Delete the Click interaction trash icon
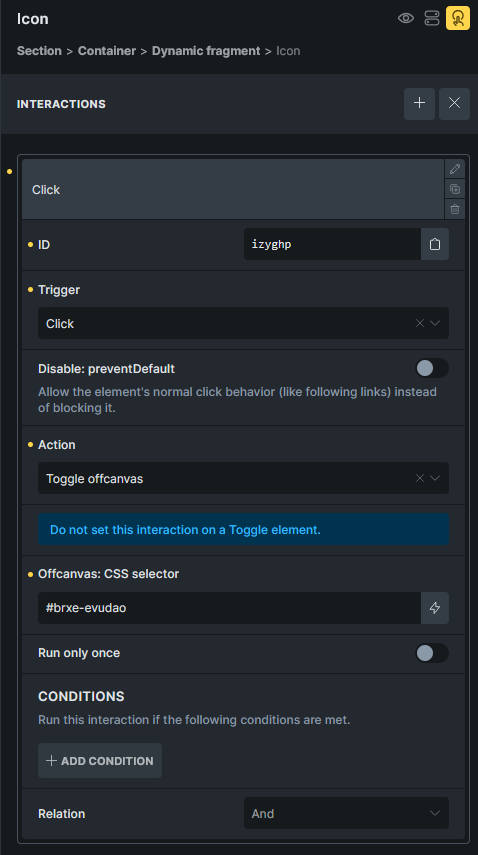Image resolution: width=478 pixels, height=855 pixels. (x=455, y=209)
